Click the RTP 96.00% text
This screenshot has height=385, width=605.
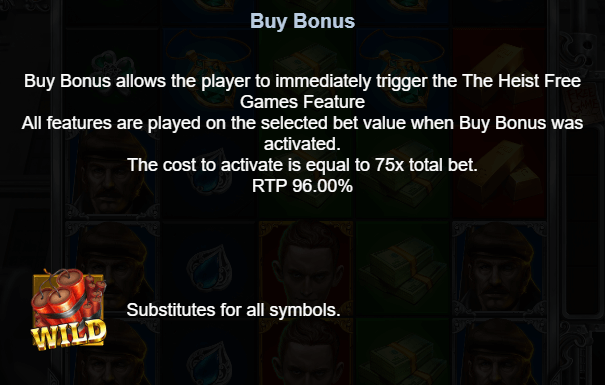pos(302,186)
